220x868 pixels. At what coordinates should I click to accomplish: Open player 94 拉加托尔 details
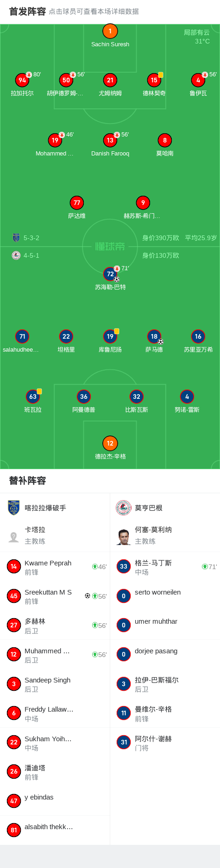click(22, 80)
